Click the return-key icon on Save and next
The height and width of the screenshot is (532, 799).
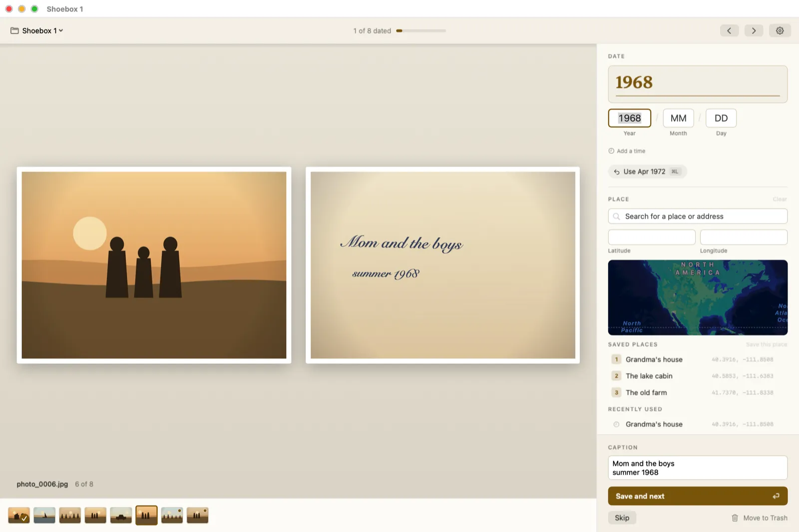click(x=776, y=496)
